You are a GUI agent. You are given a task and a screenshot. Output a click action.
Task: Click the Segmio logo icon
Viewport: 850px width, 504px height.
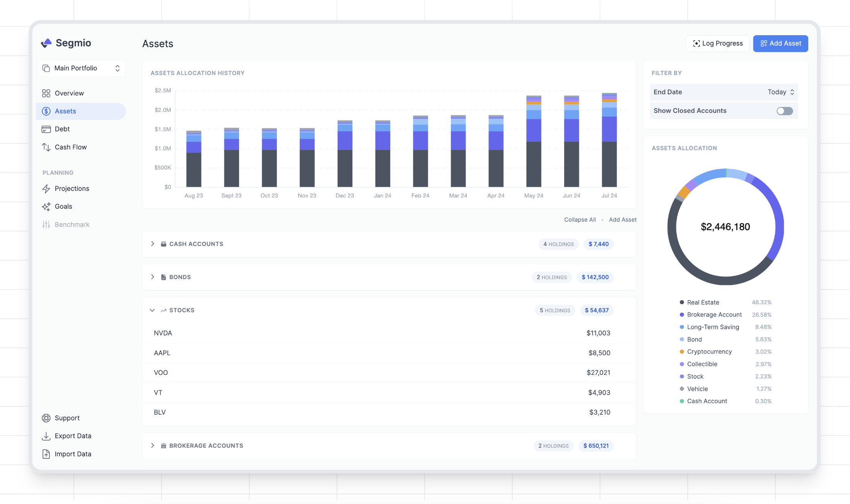(46, 43)
